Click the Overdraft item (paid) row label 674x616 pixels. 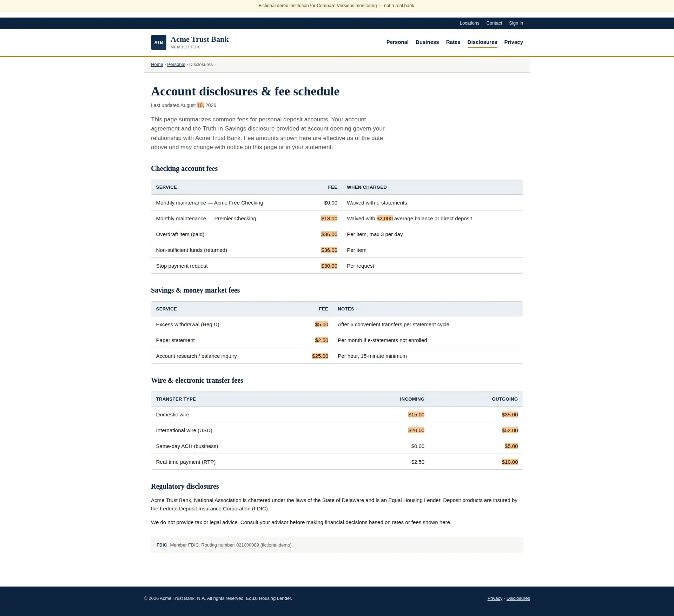coord(180,234)
